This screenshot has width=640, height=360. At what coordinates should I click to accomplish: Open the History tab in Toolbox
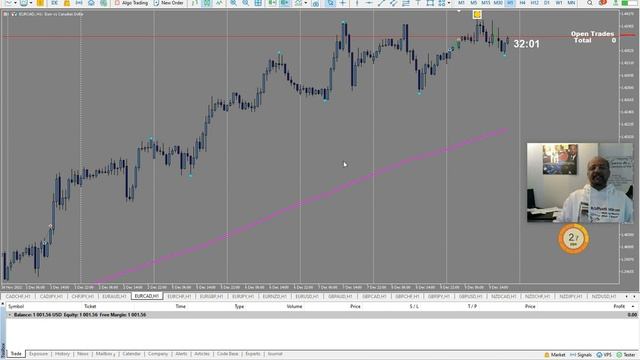(62, 354)
